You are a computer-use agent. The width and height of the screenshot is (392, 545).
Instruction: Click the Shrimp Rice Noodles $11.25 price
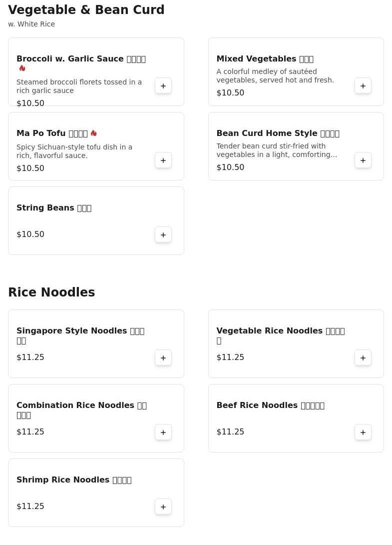(x=30, y=506)
